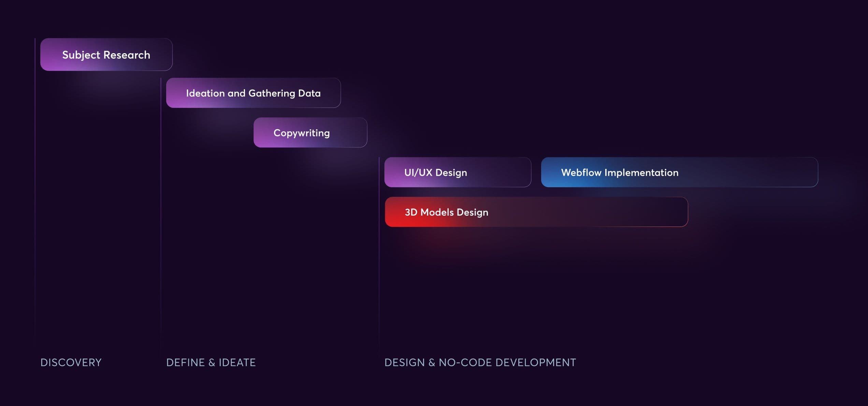Click the Webflow Implementation text label
Viewport: 868px width, 406px height.
[620, 173]
